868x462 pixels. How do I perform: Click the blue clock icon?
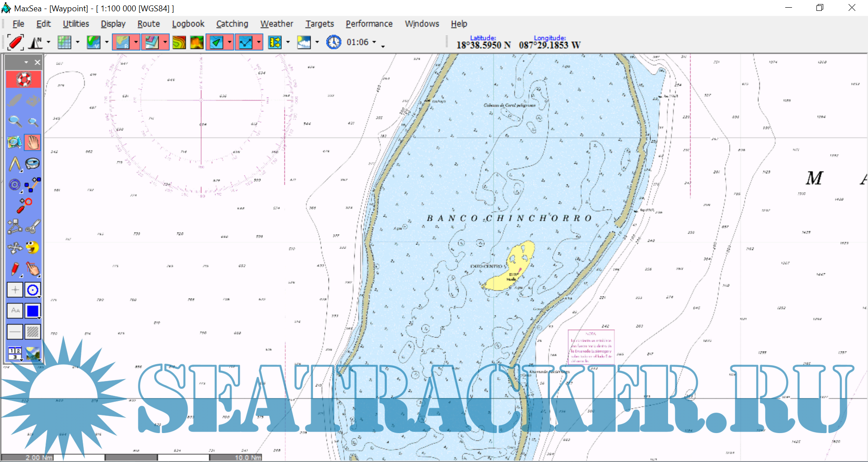coord(334,43)
